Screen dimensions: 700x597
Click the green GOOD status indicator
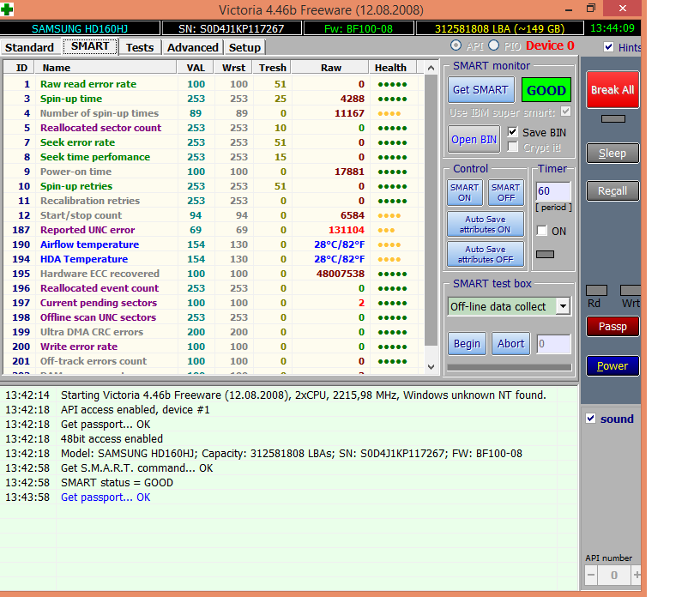coord(546,90)
